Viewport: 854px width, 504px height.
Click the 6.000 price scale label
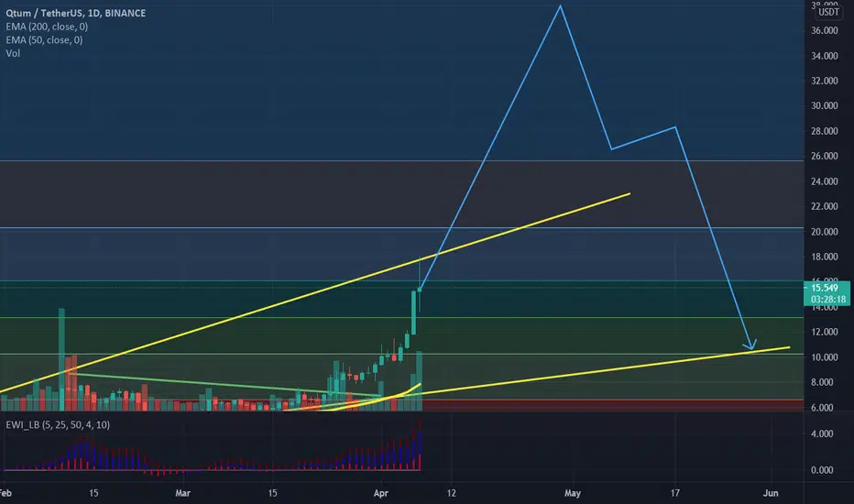(822, 408)
